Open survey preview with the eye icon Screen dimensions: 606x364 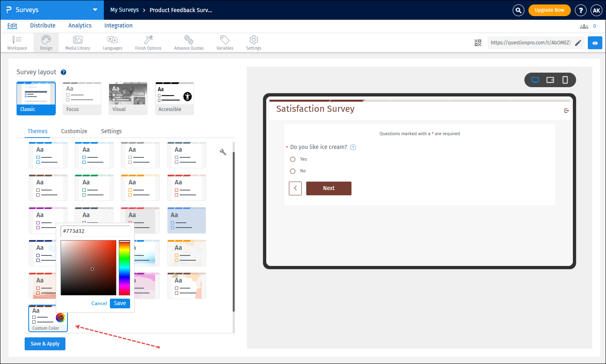pos(595,42)
